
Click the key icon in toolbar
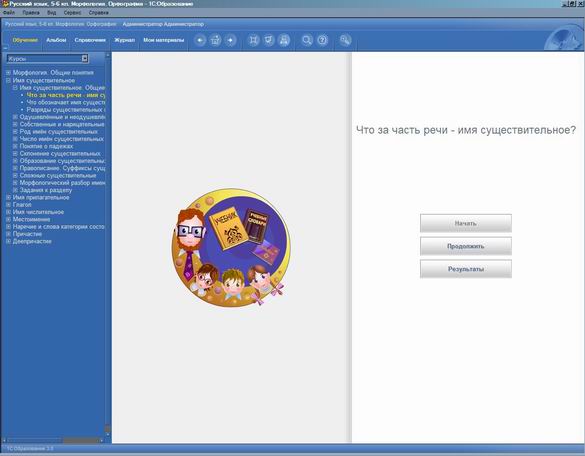click(x=345, y=40)
